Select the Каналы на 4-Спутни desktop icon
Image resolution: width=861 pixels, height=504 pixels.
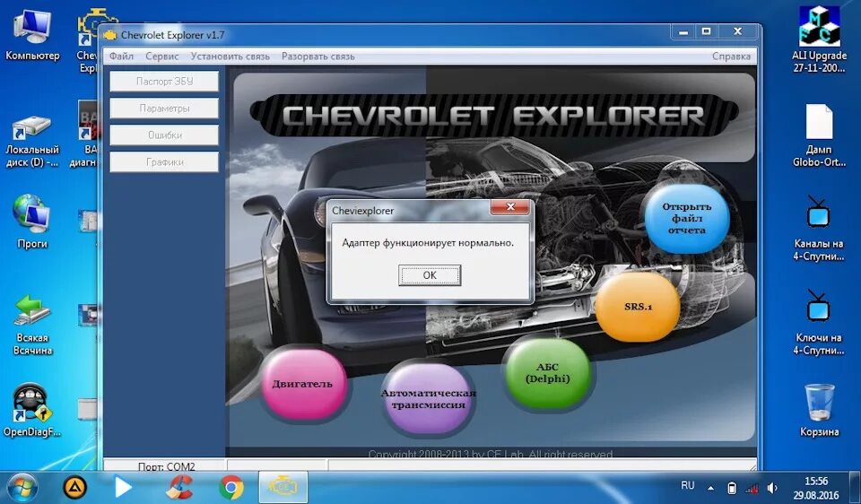point(819,229)
